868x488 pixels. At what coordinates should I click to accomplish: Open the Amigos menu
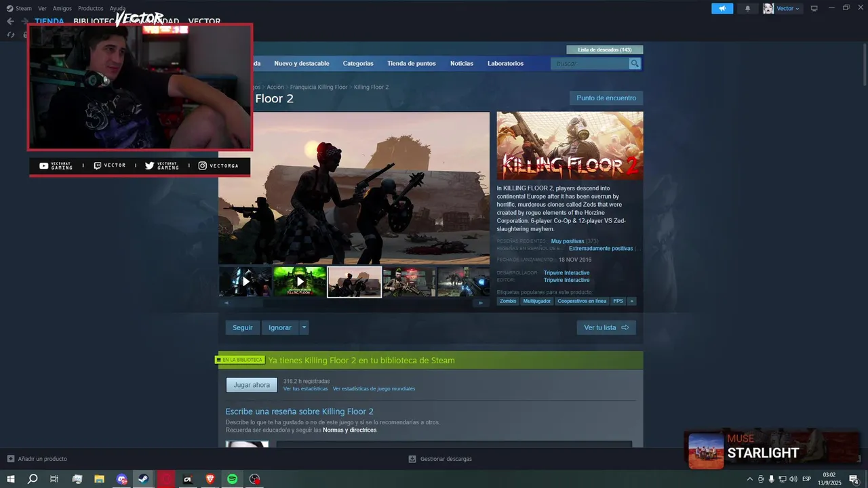coord(62,8)
